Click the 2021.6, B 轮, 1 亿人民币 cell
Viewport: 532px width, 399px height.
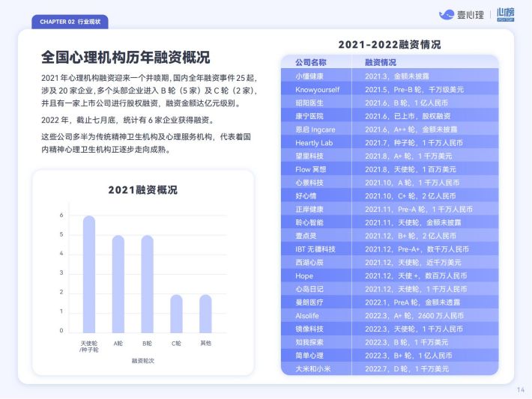[x=406, y=103]
